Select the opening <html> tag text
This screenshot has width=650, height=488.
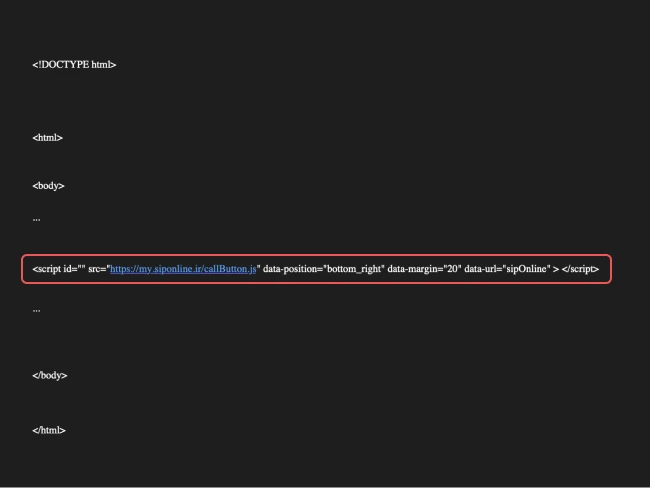click(48, 138)
